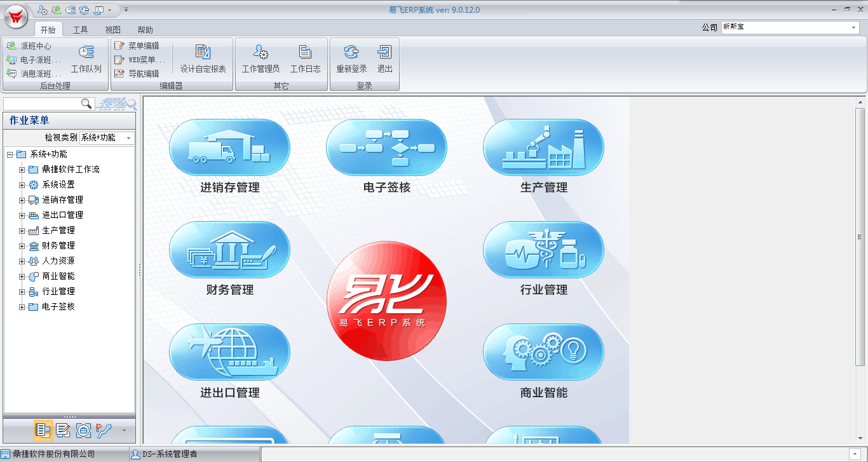Screen dimensions: 868x462
Task: Open the 检视类别 dropdown
Action: pyautogui.click(x=129, y=138)
